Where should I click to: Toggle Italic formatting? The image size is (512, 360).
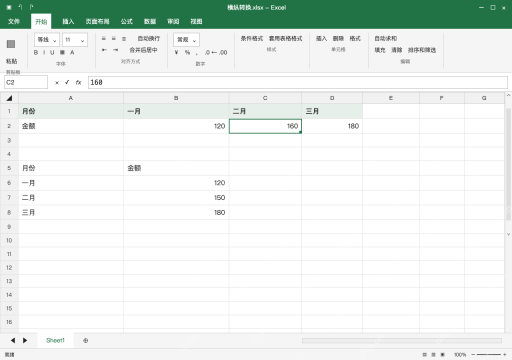coord(44,53)
